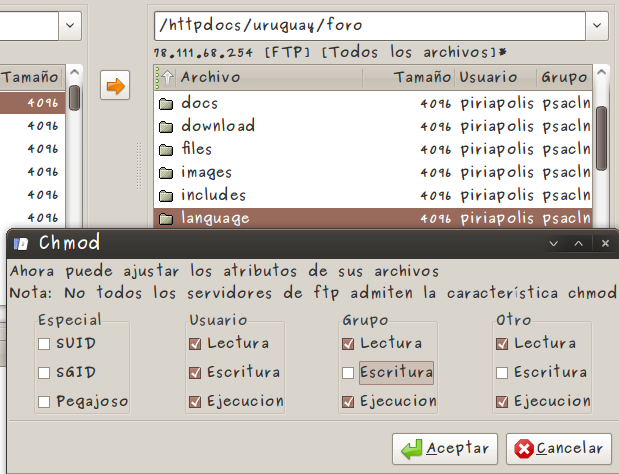Select the highlighted language folder name
The height and width of the screenshot is (474, 619).
click(215, 218)
